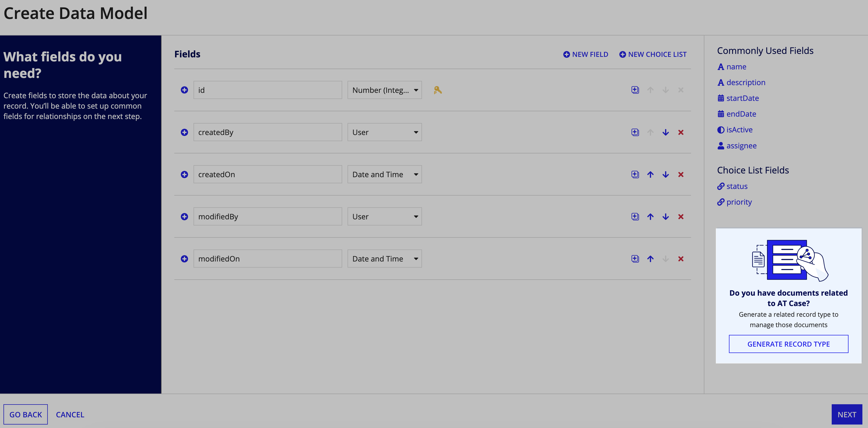
Task: Duplicate the createdBy field
Action: (635, 132)
